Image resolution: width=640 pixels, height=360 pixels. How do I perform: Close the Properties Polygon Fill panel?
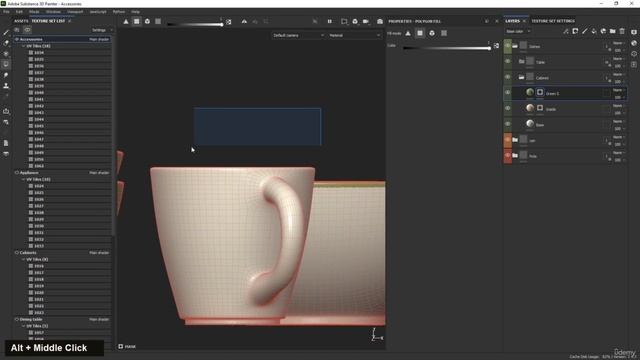(x=497, y=21)
